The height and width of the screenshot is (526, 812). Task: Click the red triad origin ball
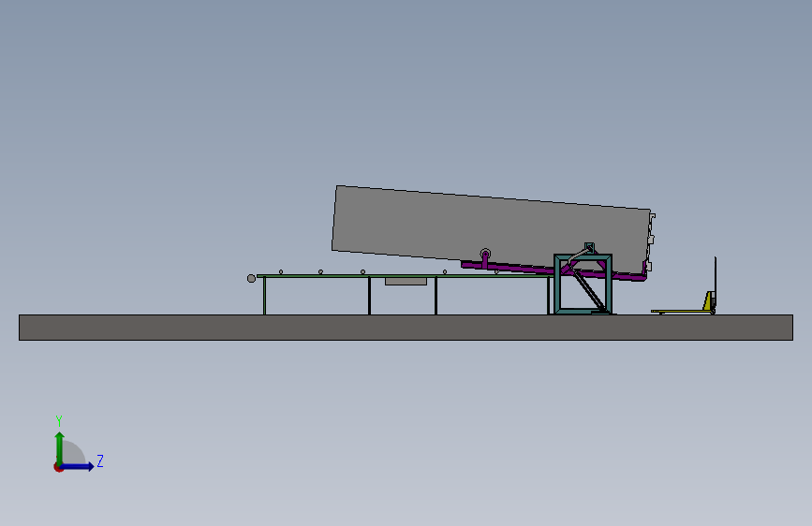pyautogui.click(x=58, y=467)
